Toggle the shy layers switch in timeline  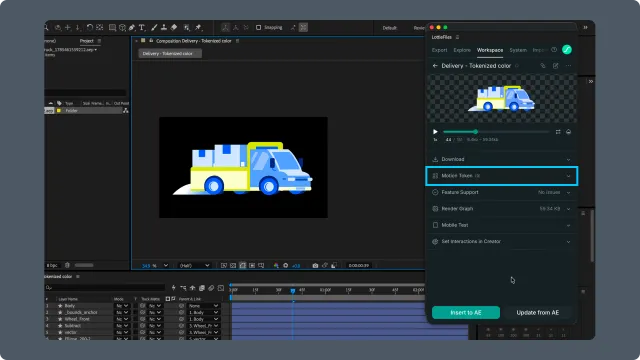click(193, 288)
